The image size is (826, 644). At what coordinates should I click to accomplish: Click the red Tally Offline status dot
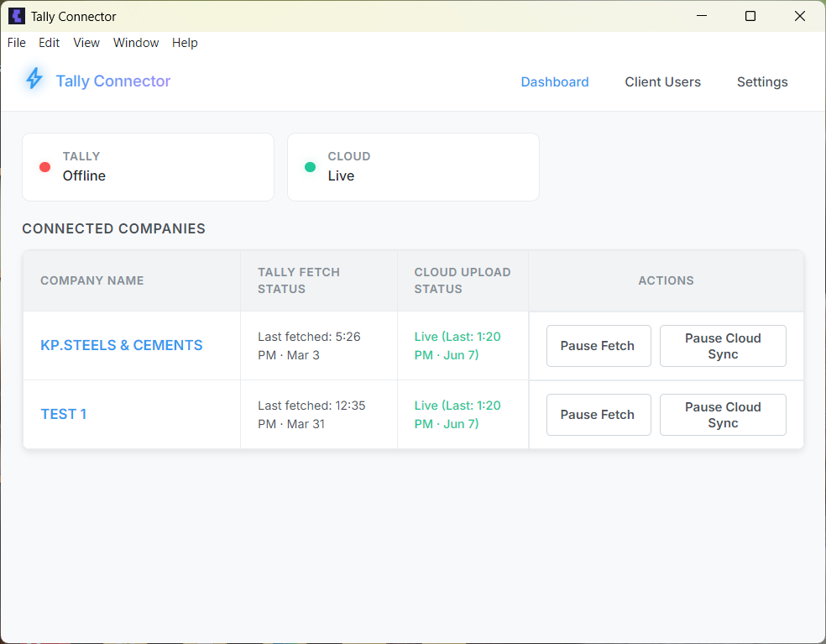pos(44,167)
